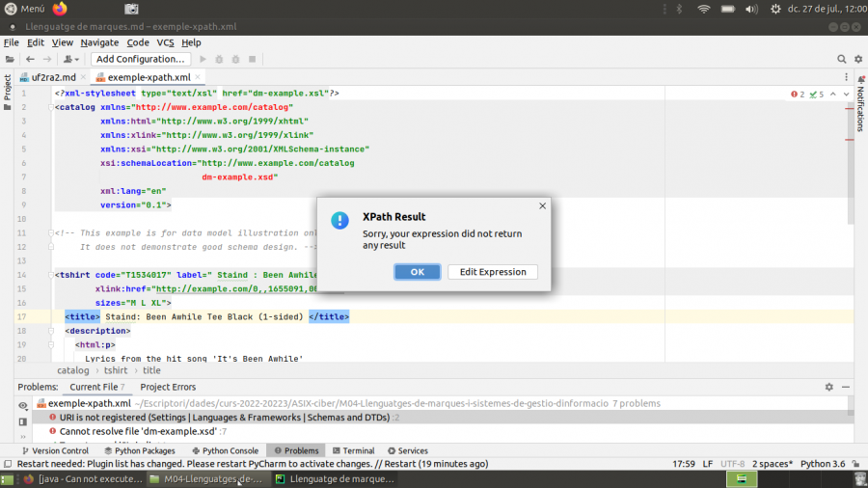Viewport: 868px width, 488px height.
Task: Navigate forward with the right arrow
Action: (x=47, y=59)
